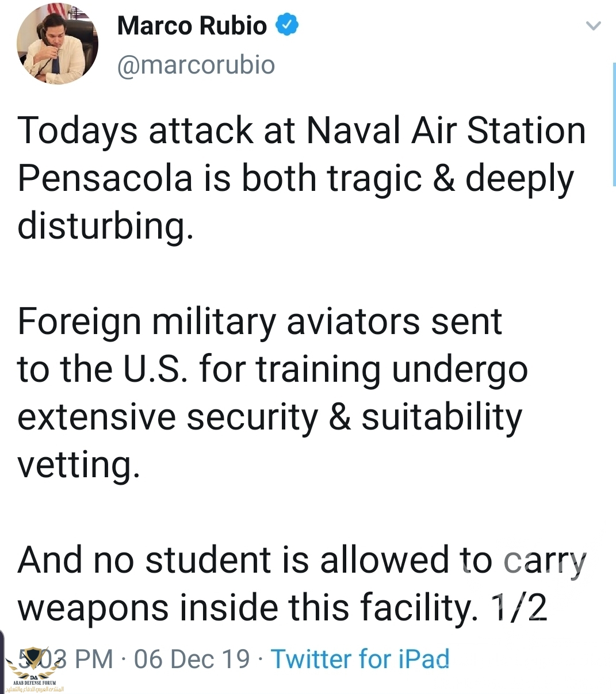The image size is (616, 694).
Task: Open the @marcorubio handle link
Action: (196, 65)
